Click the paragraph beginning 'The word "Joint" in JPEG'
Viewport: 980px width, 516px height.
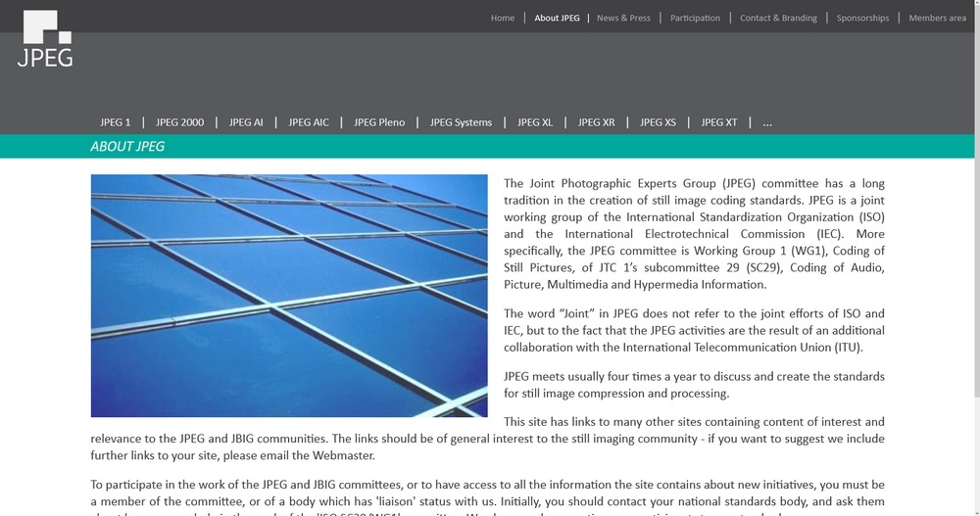(694, 331)
